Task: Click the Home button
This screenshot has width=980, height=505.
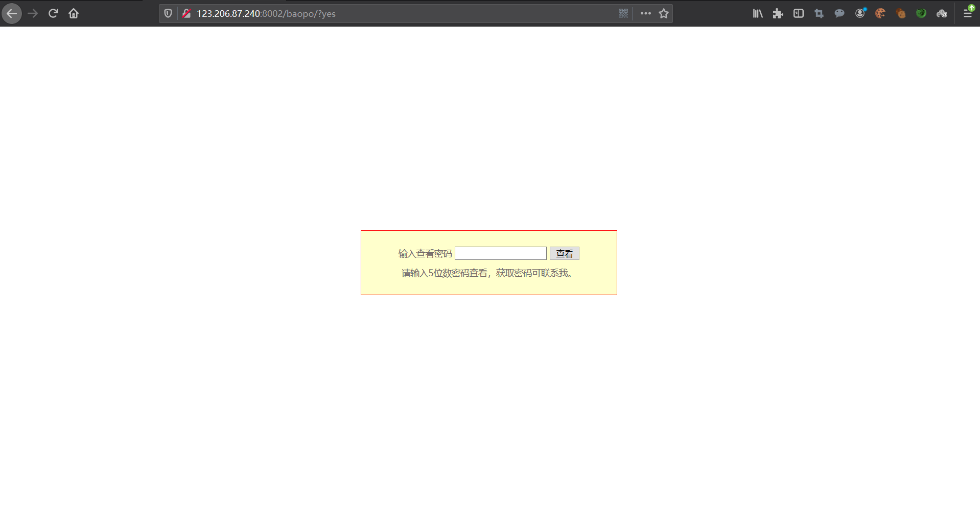Action: pyautogui.click(x=73, y=13)
